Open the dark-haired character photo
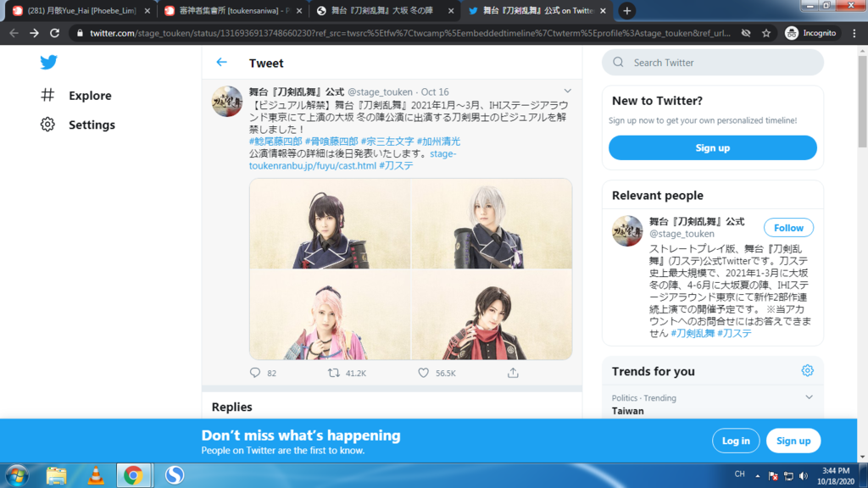The width and height of the screenshot is (868, 488). point(330,224)
